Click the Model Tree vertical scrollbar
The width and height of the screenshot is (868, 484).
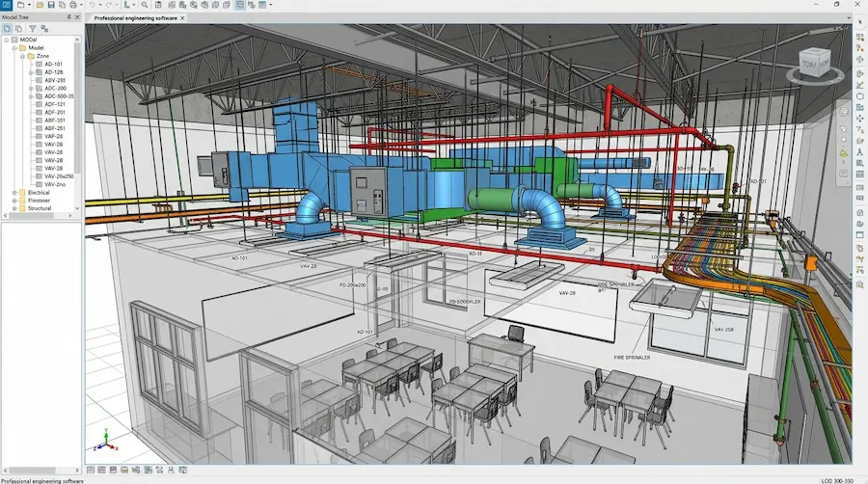click(77, 108)
